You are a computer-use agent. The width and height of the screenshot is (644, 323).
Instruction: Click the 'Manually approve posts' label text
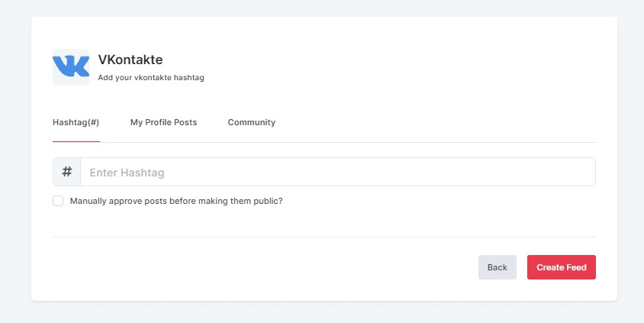click(x=175, y=202)
